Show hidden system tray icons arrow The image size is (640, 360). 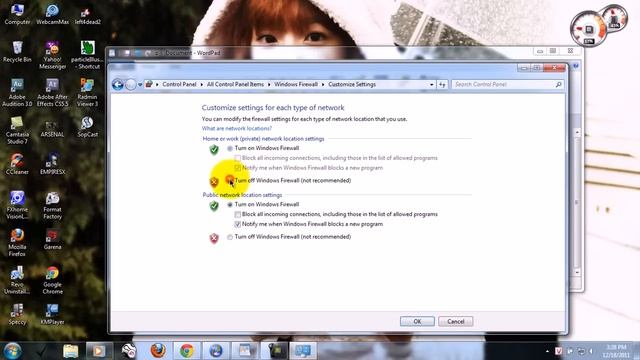pyautogui.click(x=547, y=351)
